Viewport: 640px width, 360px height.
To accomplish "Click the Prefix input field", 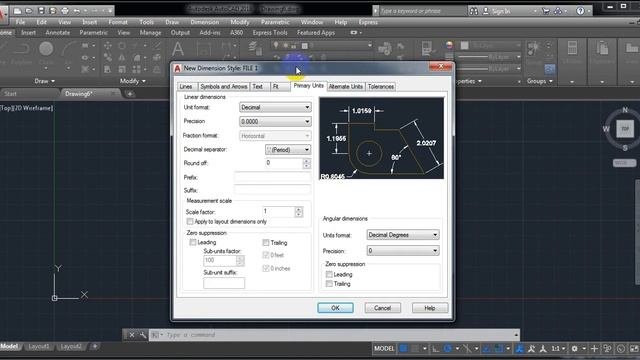I will [x=272, y=177].
